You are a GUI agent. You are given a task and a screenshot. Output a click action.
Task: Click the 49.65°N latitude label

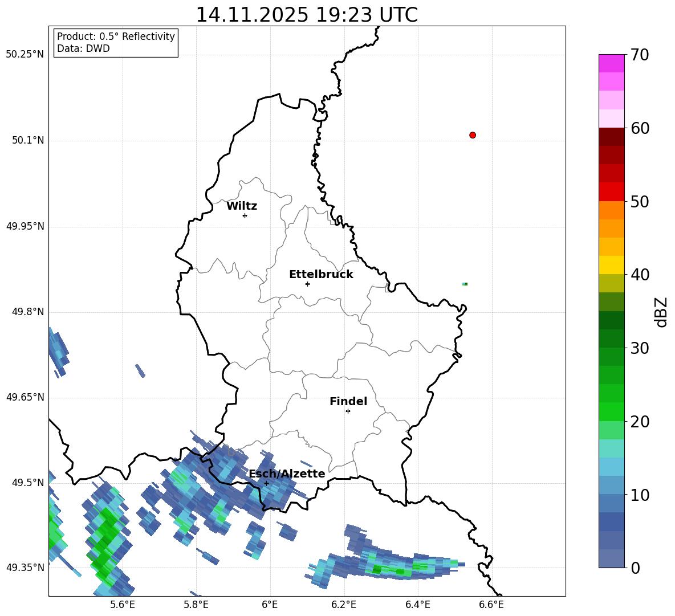click(x=25, y=398)
